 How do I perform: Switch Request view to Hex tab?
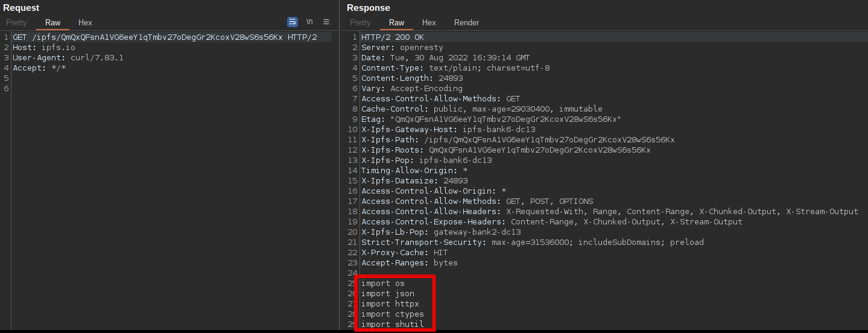coord(86,23)
